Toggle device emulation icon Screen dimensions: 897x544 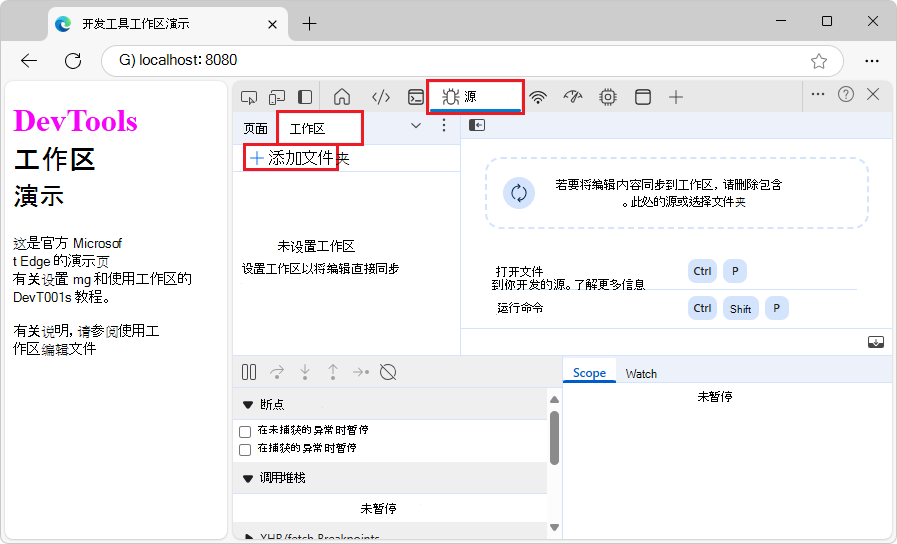click(x=277, y=97)
